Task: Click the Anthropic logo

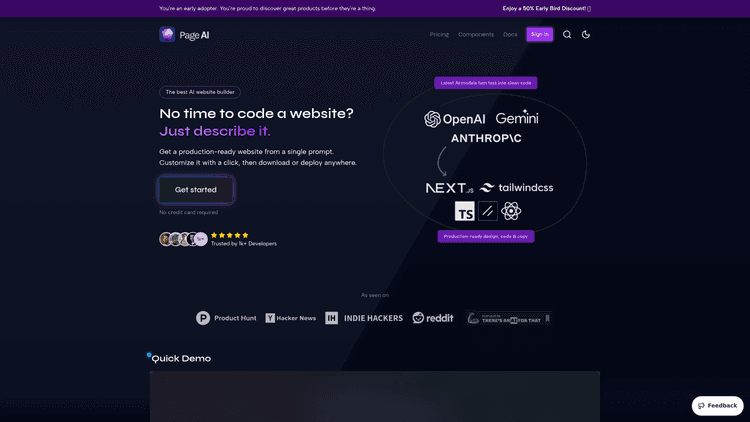Action: tap(486, 138)
